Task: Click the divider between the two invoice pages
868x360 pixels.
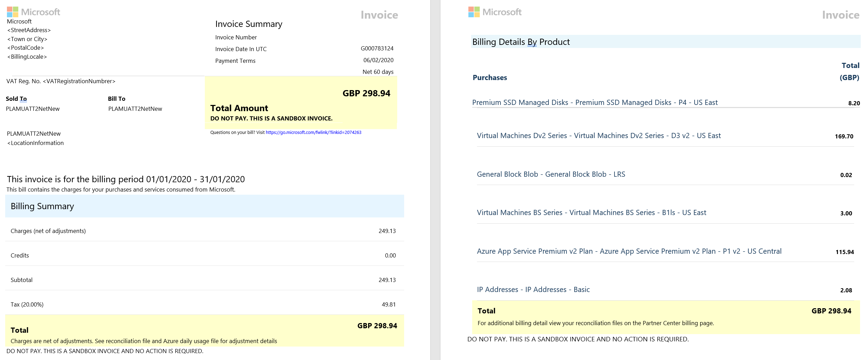Action: tap(435, 180)
